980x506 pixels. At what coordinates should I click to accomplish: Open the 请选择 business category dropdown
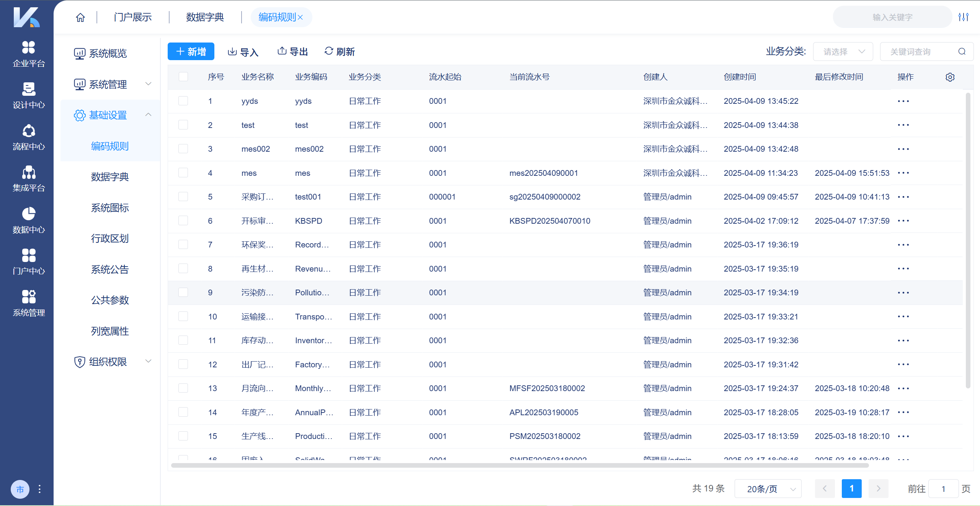click(843, 51)
